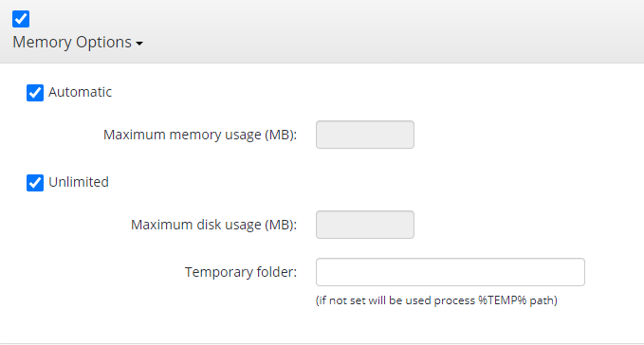Collapse the Memory Options section arrow
Viewport: 644px width, 345px height.
coord(139,43)
